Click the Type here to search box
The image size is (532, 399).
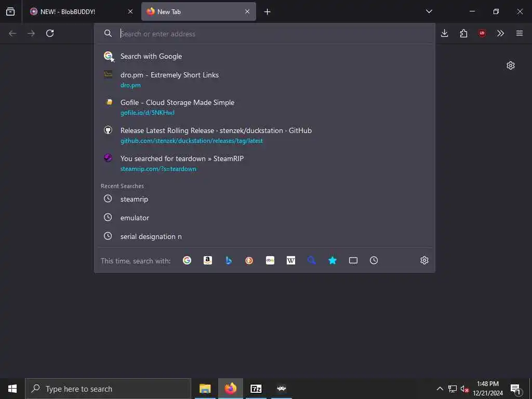108,389
